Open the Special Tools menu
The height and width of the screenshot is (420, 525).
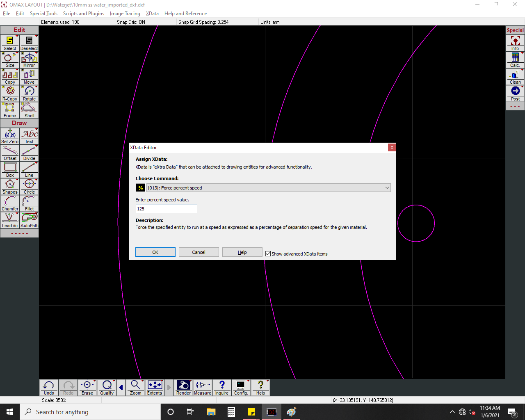43,14
